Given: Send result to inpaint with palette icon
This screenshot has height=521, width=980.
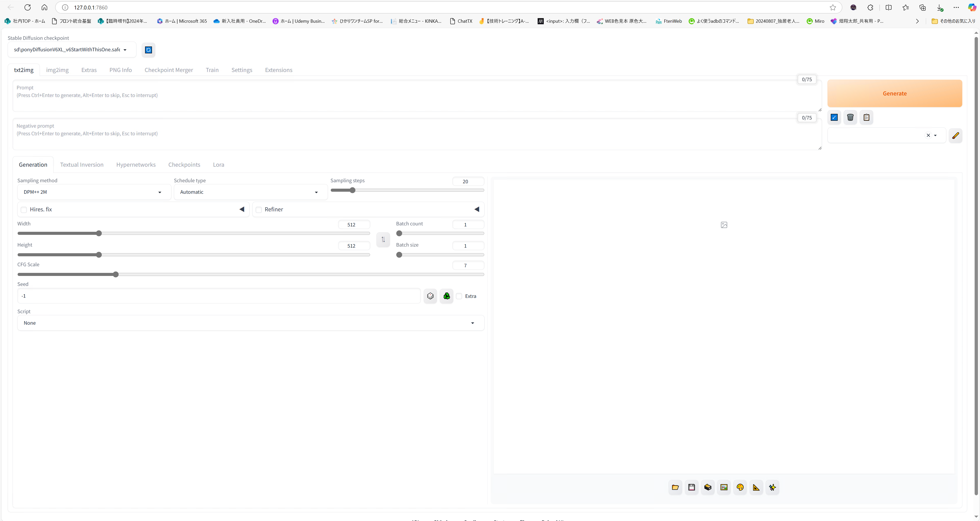Looking at the screenshot, I should point(740,487).
